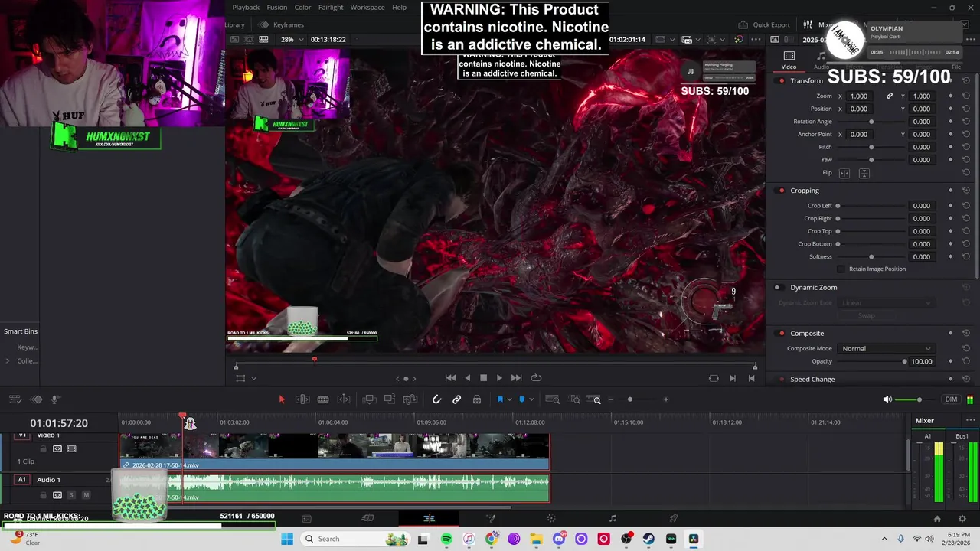The height and width of the screenshot is (551, 980).
Task: Adjust the monitor volume slider
Action: pos(919,399)
